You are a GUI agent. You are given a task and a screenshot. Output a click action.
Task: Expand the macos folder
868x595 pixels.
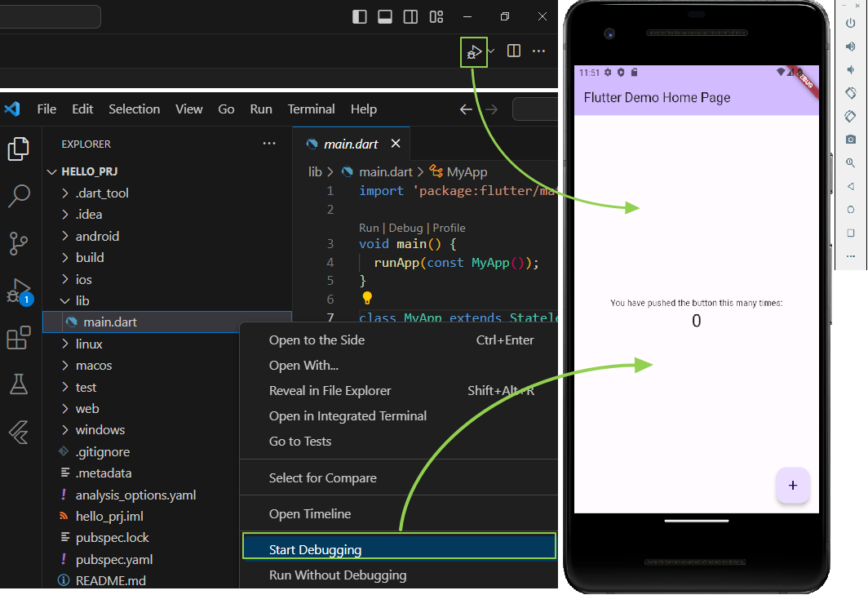(94, 366)
